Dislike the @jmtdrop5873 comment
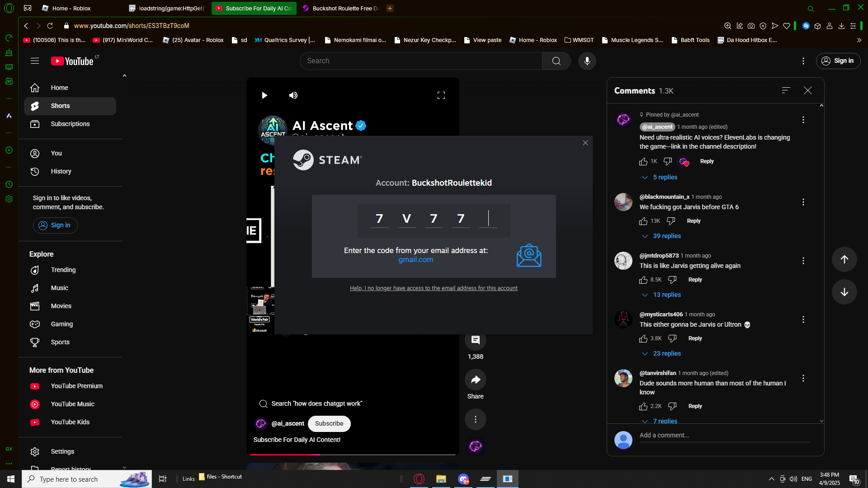Image resolution: width=868 pixels, height=488 pixels. [x=672, y=280]
